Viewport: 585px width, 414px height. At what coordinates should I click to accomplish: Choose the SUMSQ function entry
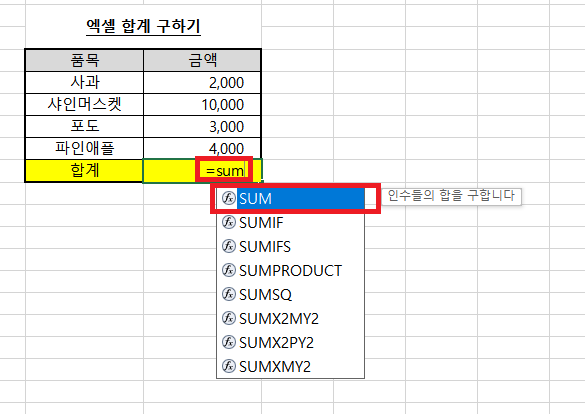291,295
